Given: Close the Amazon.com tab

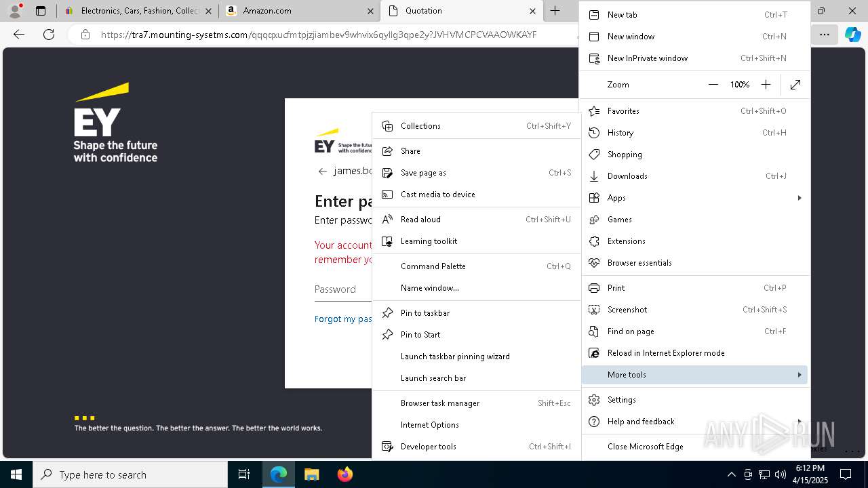Looking at the screenshot, I should click(370, 11).
